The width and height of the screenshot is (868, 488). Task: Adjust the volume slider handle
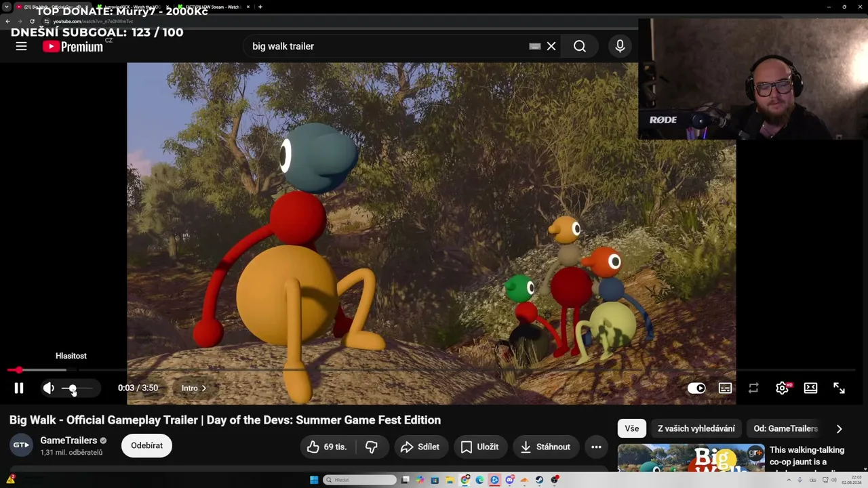73,388
